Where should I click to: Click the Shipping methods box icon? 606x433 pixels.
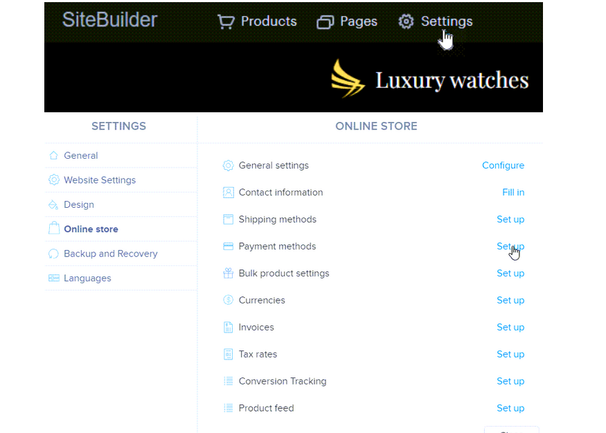[x=229, y=220]
